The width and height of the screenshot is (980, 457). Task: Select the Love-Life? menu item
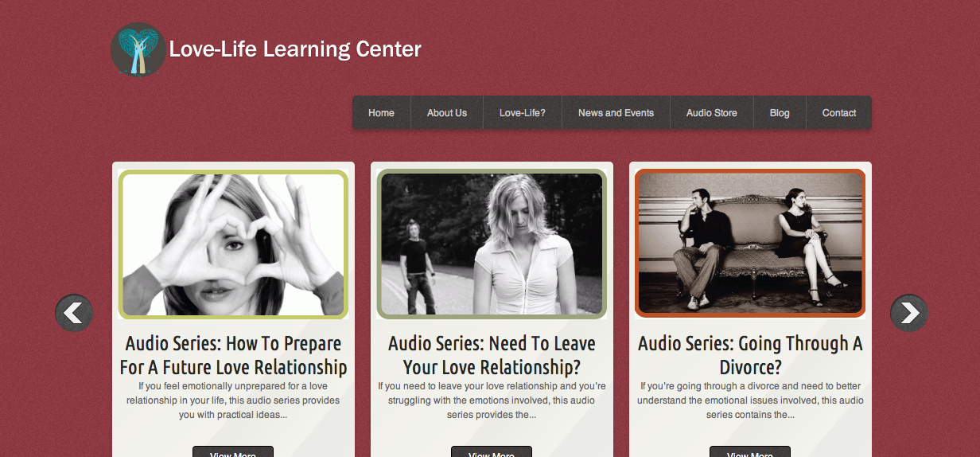tap(523, 112)
